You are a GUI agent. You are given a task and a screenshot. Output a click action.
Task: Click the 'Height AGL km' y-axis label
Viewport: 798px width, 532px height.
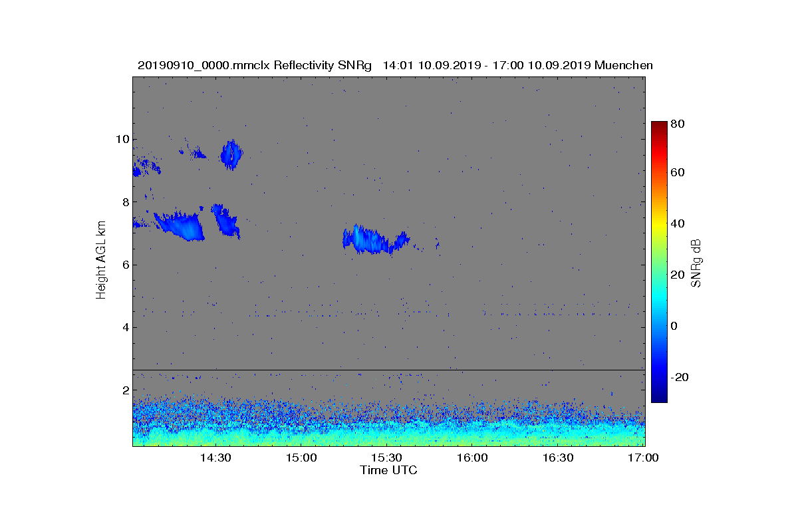point(101,259)
